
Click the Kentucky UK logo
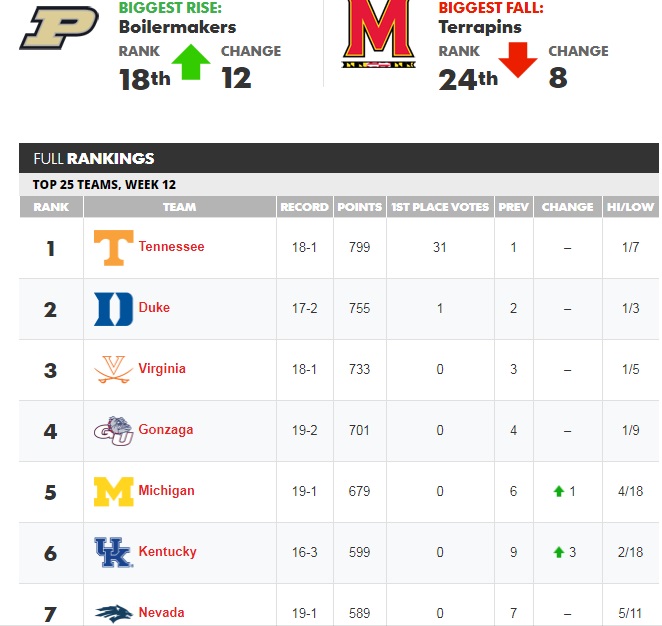pyautogui.click(x=114, y=553)
